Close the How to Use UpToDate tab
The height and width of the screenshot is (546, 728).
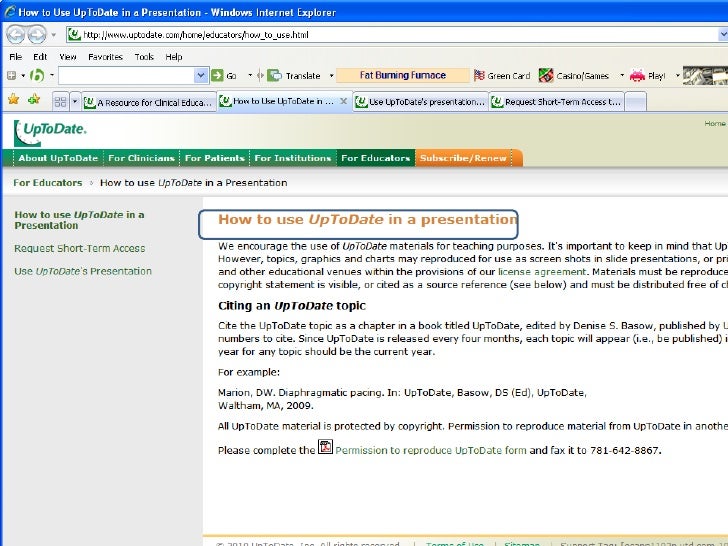click(344, 101)
